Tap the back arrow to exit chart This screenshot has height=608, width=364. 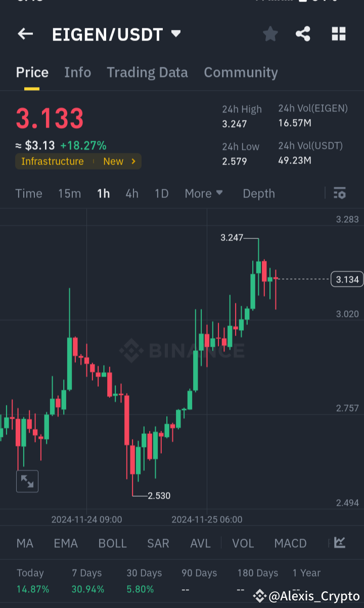tap(25, 34)
